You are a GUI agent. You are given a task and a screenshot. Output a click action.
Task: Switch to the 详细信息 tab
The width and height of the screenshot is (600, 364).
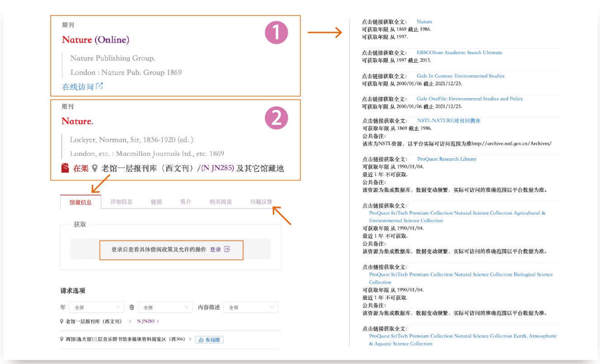[121, 202]
